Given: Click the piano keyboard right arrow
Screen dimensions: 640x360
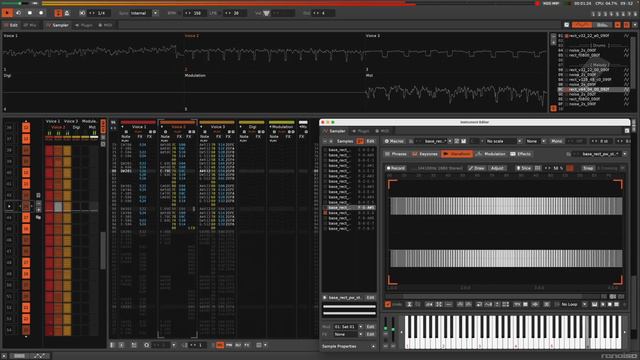Looking at the screenshot, I should pos(624,332).
